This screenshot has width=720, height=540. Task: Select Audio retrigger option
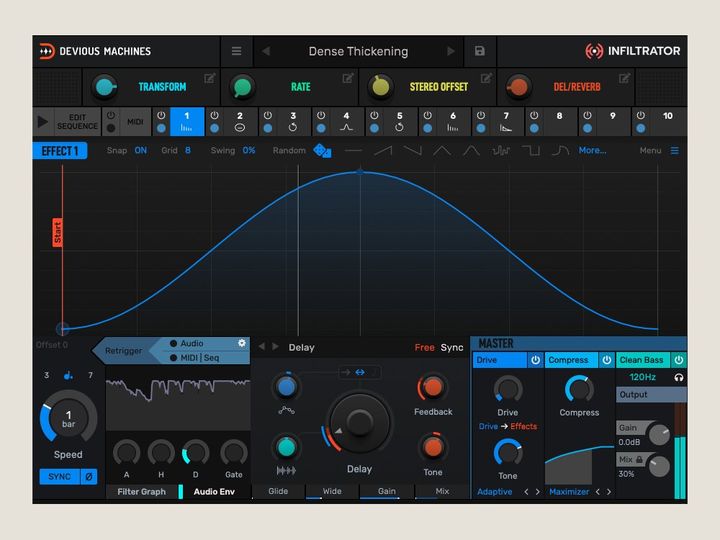187,343
